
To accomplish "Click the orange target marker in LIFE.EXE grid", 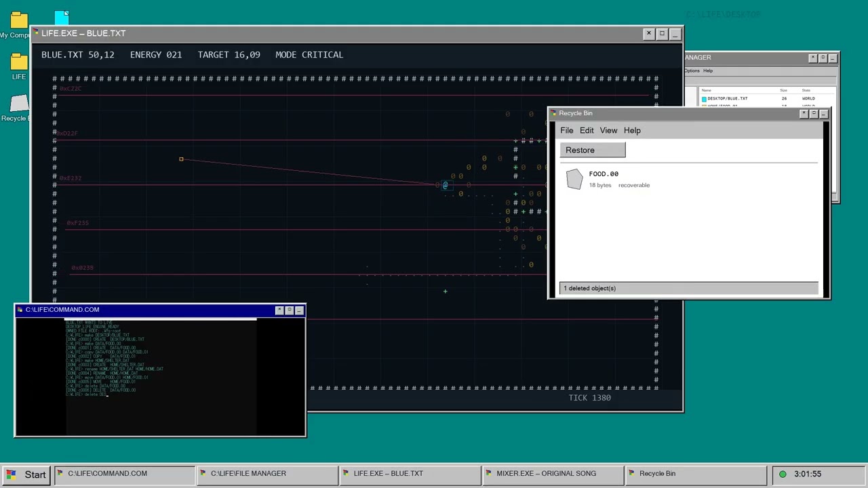I will [x=181, y=159].
